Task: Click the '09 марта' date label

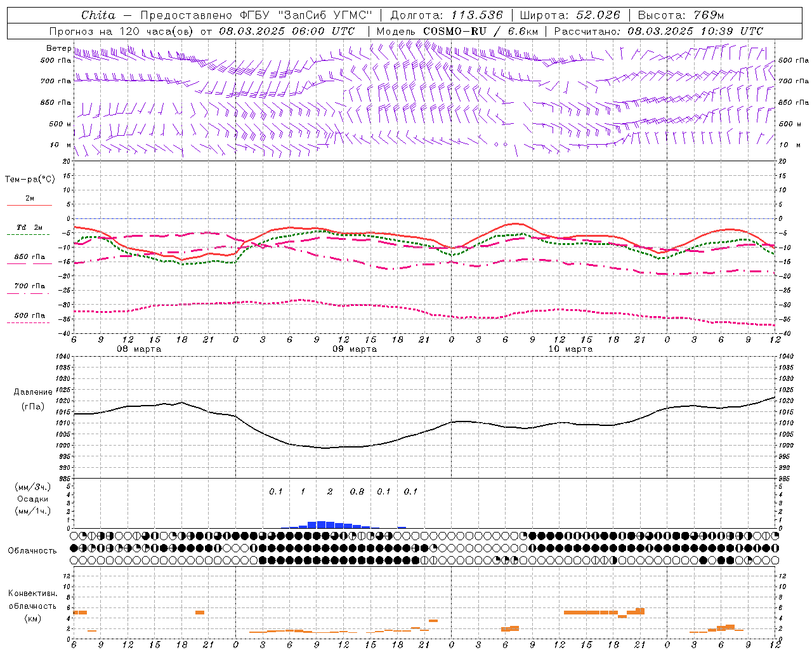Action: click(355, 349)
